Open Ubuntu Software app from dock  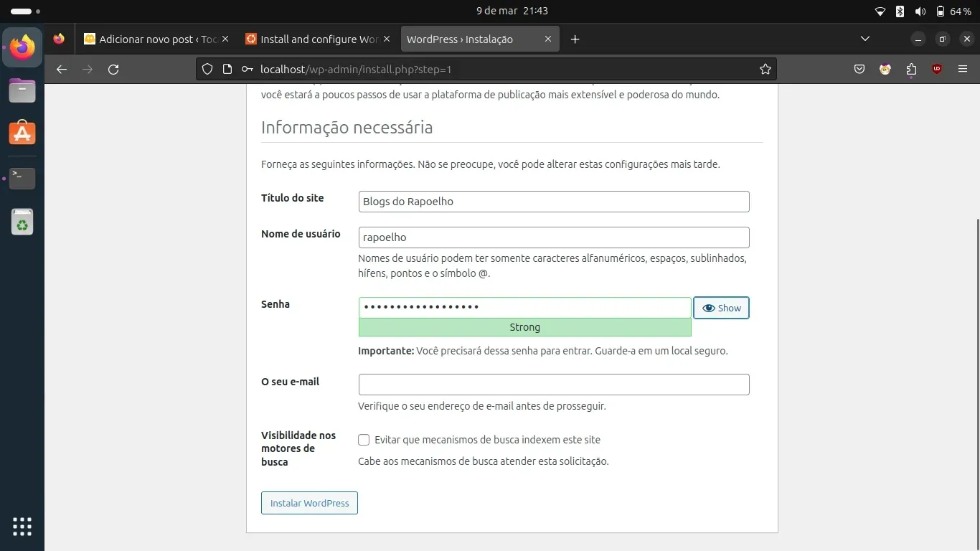click(x=22, y=133)
